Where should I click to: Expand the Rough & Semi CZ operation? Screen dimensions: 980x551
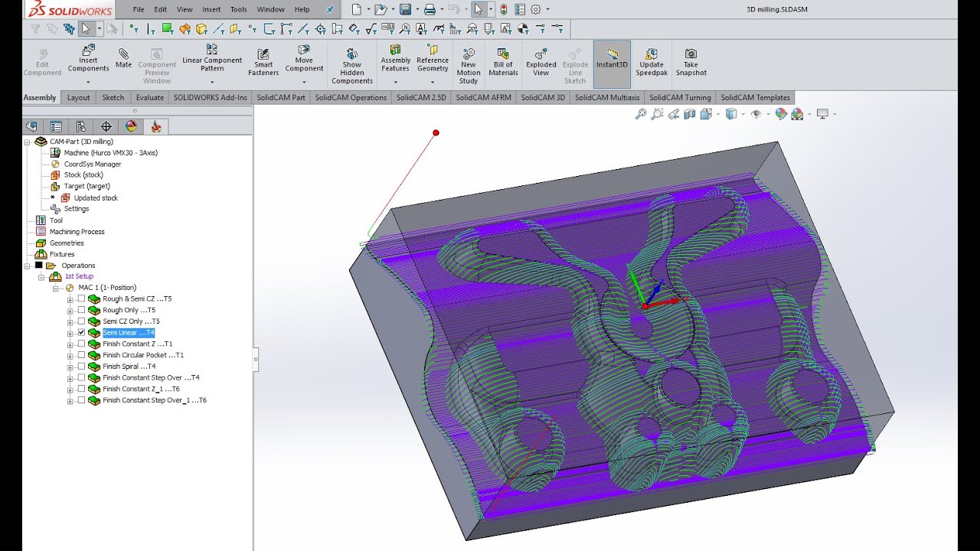point(70,299)
